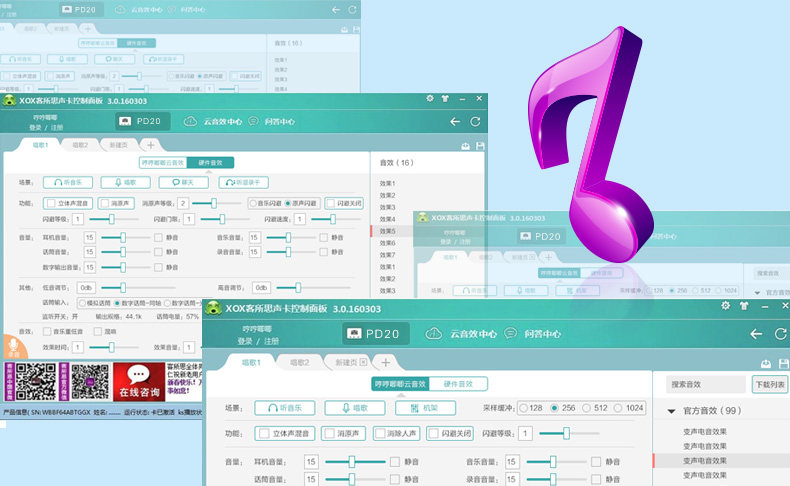Click the orange microphone record icon
790x486 pixels.
point(13,346)
